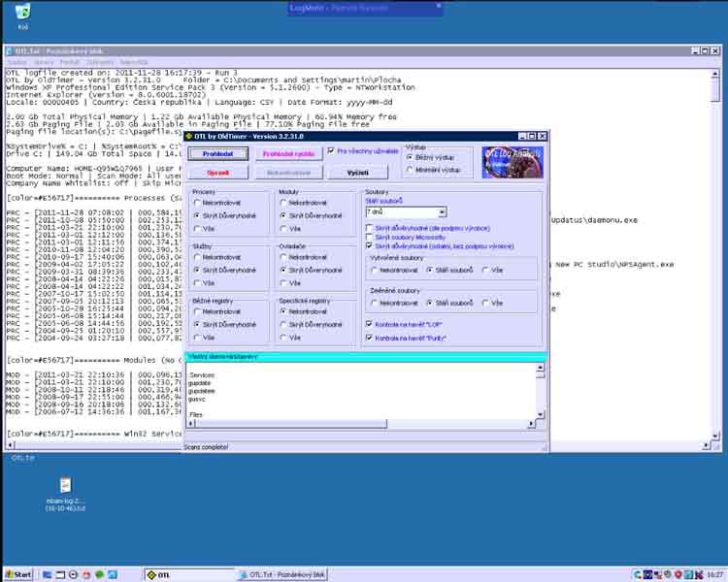This screenshot has width=728, height=582.
Task: Open Úpravy menu in Notepad
Action: [x=44, y=62]
